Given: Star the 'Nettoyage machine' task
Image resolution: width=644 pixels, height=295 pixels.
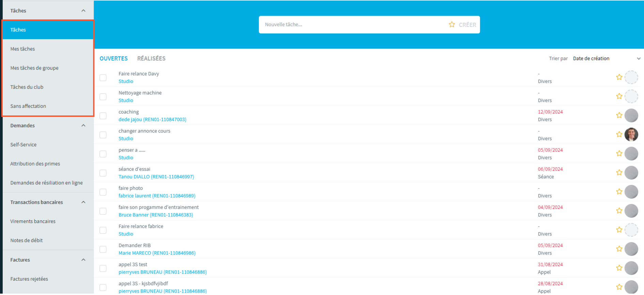Looking at the screenshot, I should (x=619, y=96).
